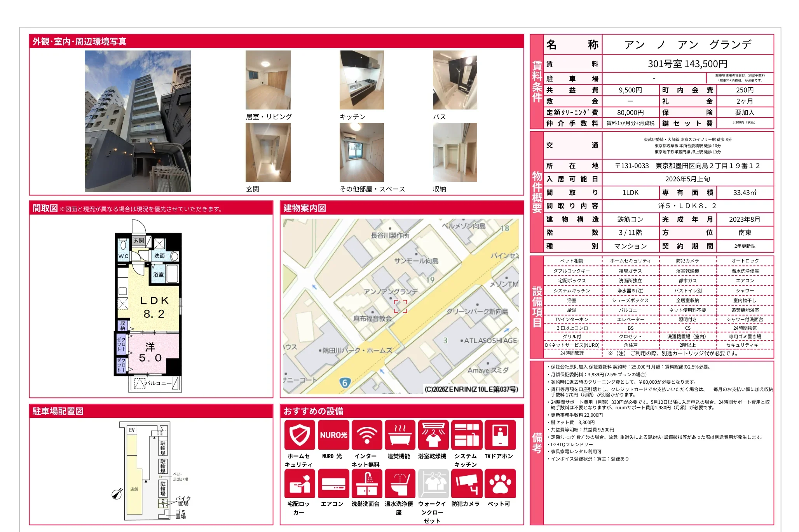
Task: Click the 追焚機能 bathtub icon
Action: (400, 435)
